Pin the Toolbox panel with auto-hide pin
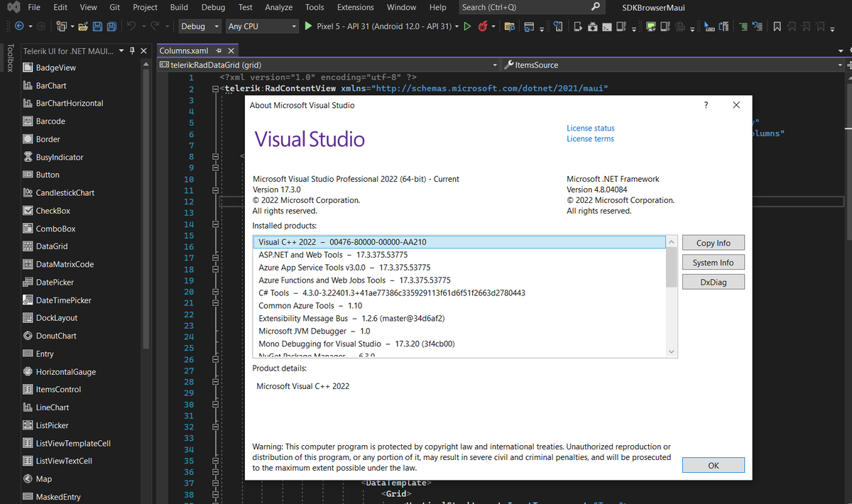The height and width of the screenshot is (504, 852). click(132, 51)
